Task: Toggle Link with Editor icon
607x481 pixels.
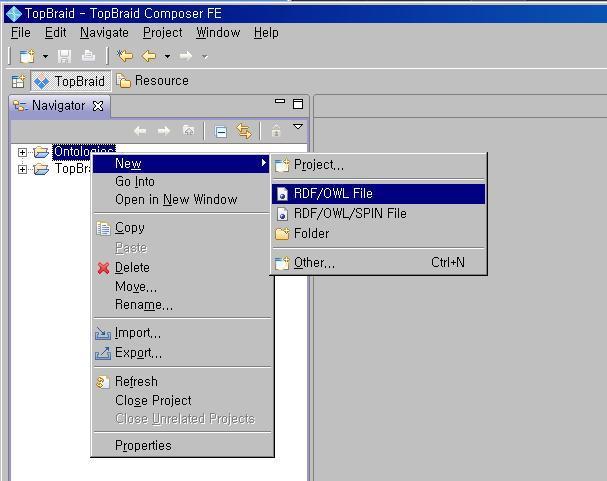Action: pyautogui.click(x=244, y=131)
